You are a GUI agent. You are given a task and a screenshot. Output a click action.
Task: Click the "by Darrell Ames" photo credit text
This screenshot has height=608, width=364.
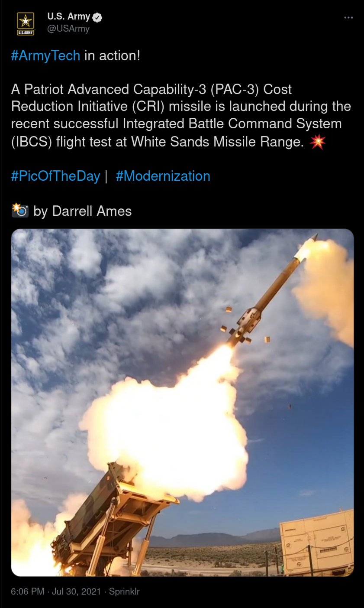pyautogui.click(x=82, y=211)
